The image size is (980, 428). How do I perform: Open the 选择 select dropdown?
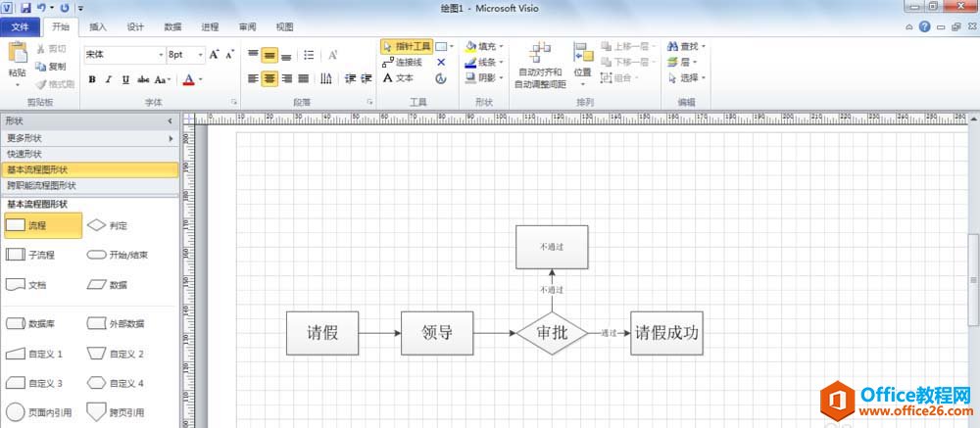pyautogui.click(x=686, y=78)
